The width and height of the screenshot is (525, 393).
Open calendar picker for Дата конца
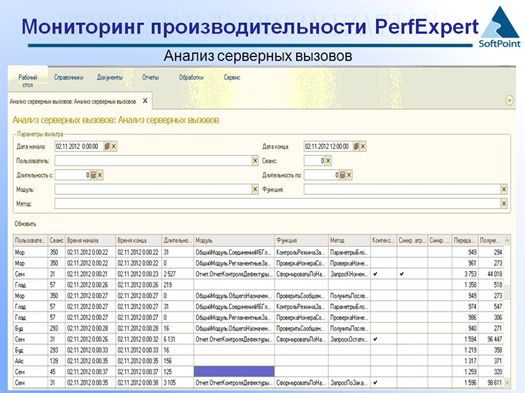pyautogui.click(x=356, y=147)
